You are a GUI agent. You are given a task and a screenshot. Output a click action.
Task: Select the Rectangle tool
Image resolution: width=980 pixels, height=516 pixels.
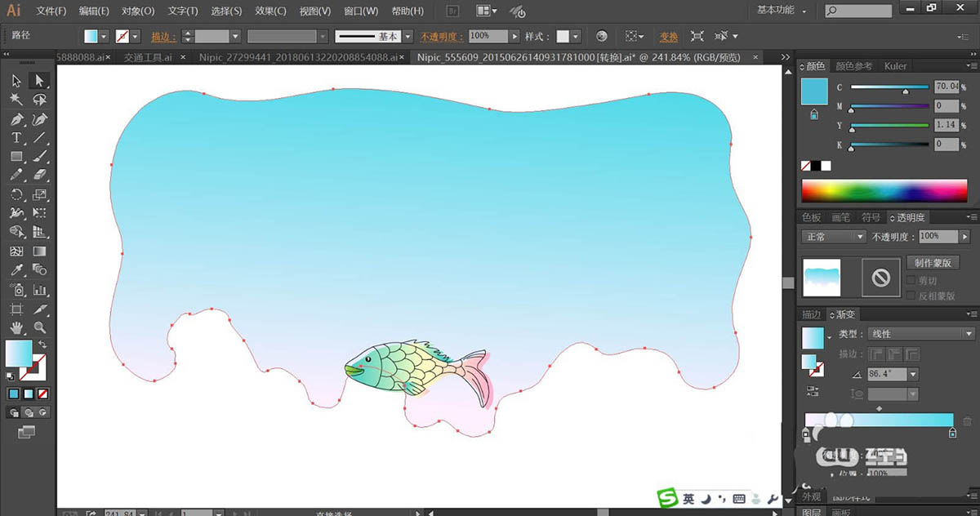[16, 157]
